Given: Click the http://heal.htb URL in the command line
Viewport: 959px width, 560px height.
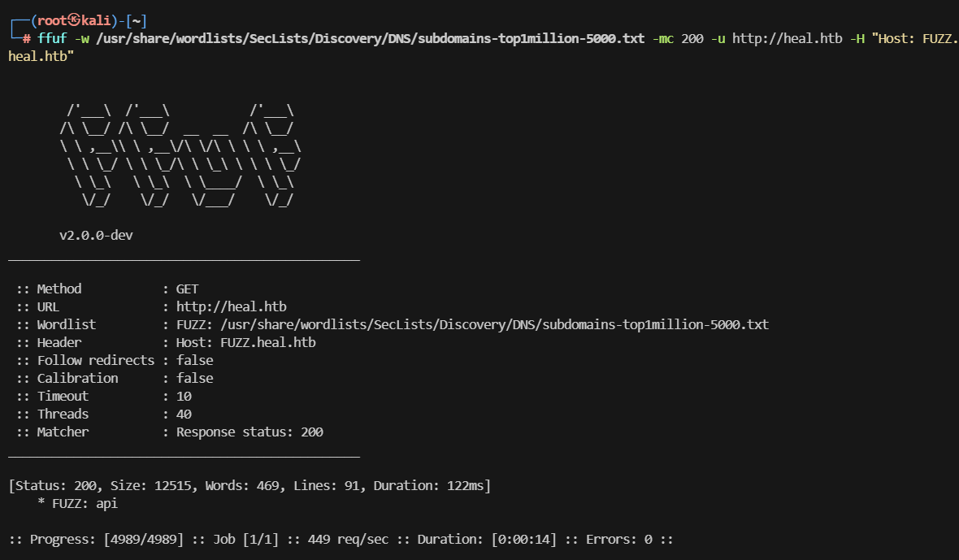Looking at the screenshot, I should [787, 38].
